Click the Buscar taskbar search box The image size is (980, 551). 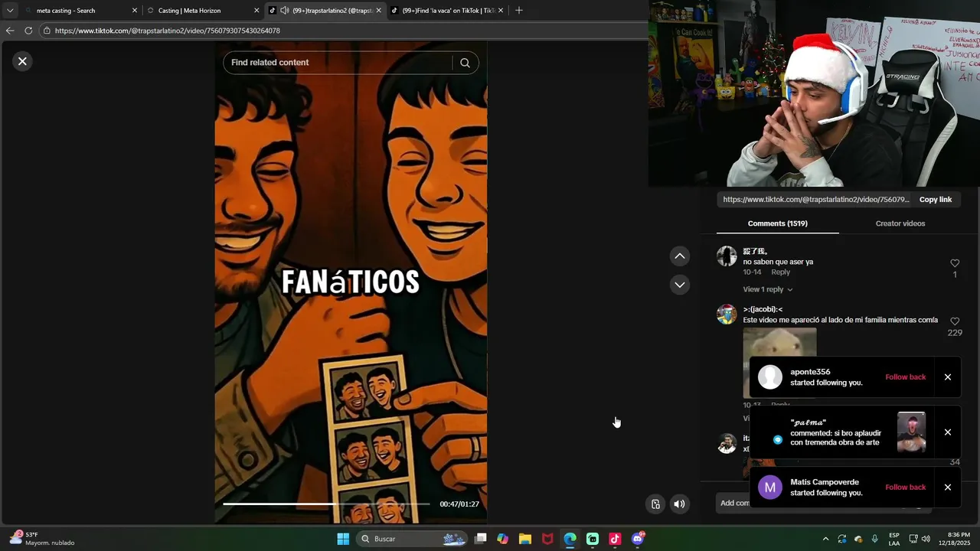(x=411, y=539)
